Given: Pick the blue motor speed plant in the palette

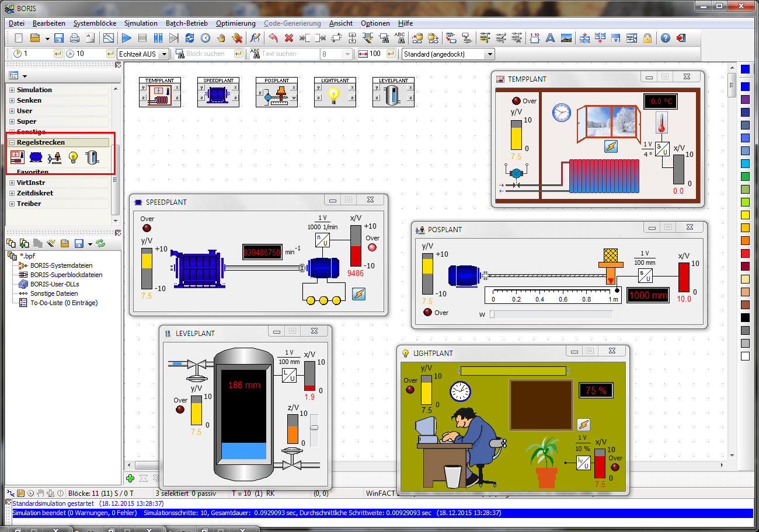Looking at the screenshot, I should (36, 157).
